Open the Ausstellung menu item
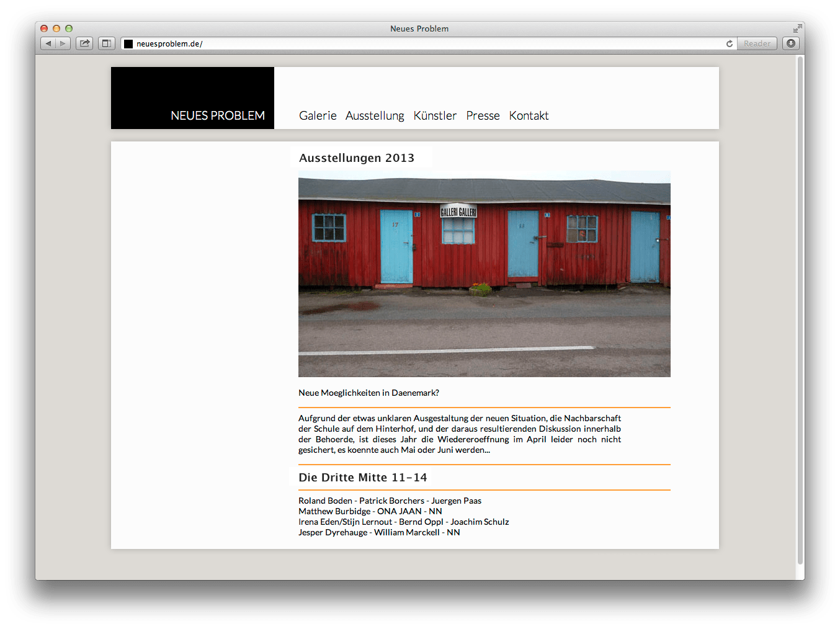Screen dimensions: 840x629 coord(375,115)
